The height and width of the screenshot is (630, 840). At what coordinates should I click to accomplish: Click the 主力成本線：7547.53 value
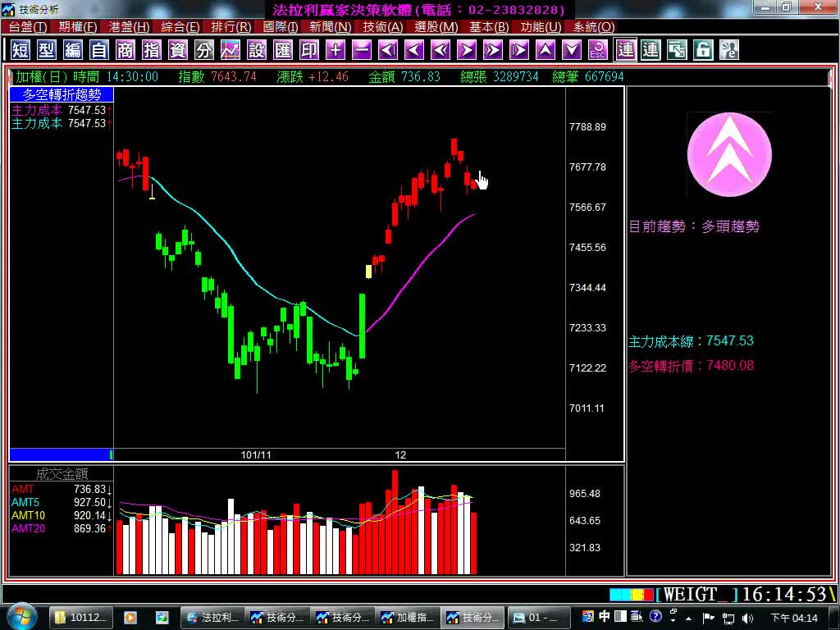click(692, 341)
